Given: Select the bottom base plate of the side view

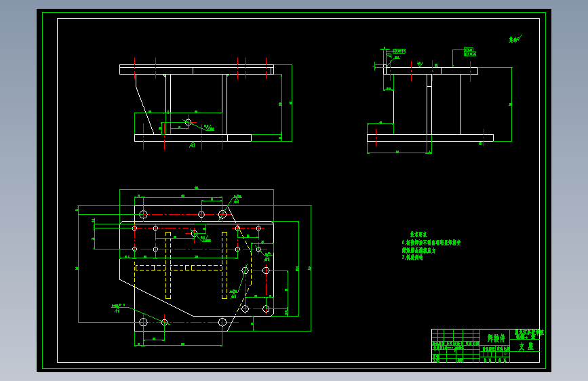Looking at the screenshot, I should point(430,138).
